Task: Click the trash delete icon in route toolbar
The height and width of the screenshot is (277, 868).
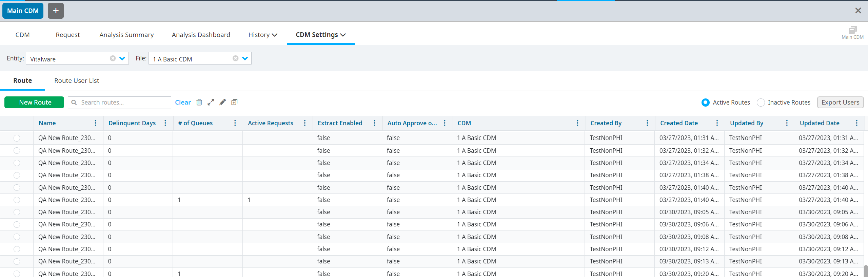Action: click(x=199, y=102)
